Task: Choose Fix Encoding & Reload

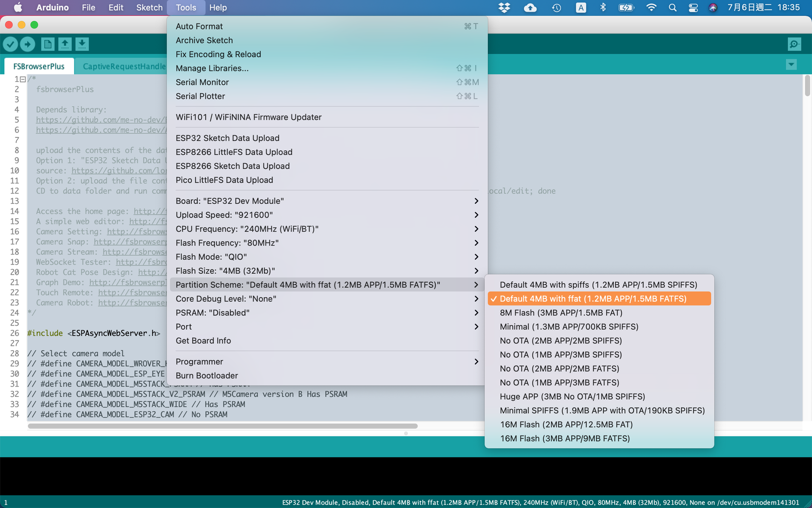Action: coord(327,54)
